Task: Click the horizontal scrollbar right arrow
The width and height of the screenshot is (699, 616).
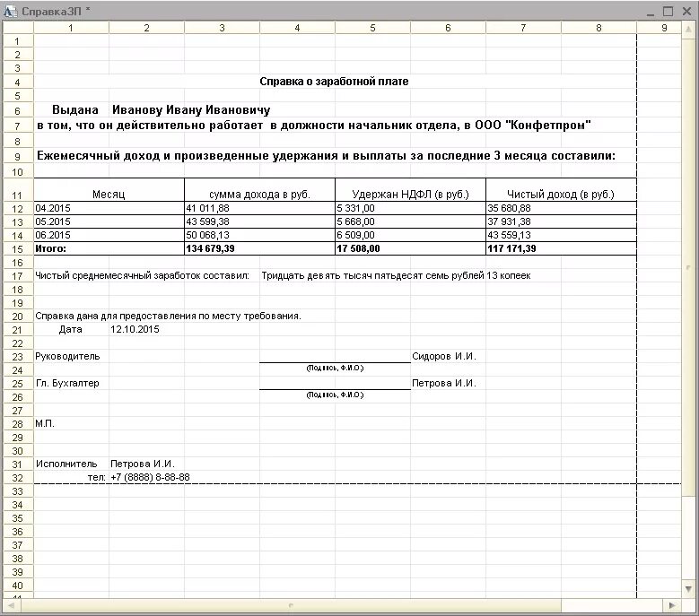Action: coord(672,605)
